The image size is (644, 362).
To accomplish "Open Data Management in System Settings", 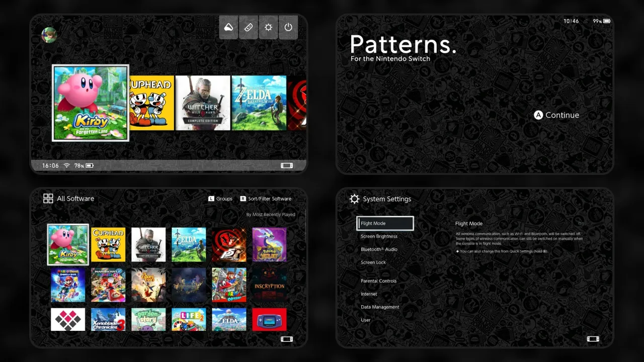I will click(x=380, y=307).
